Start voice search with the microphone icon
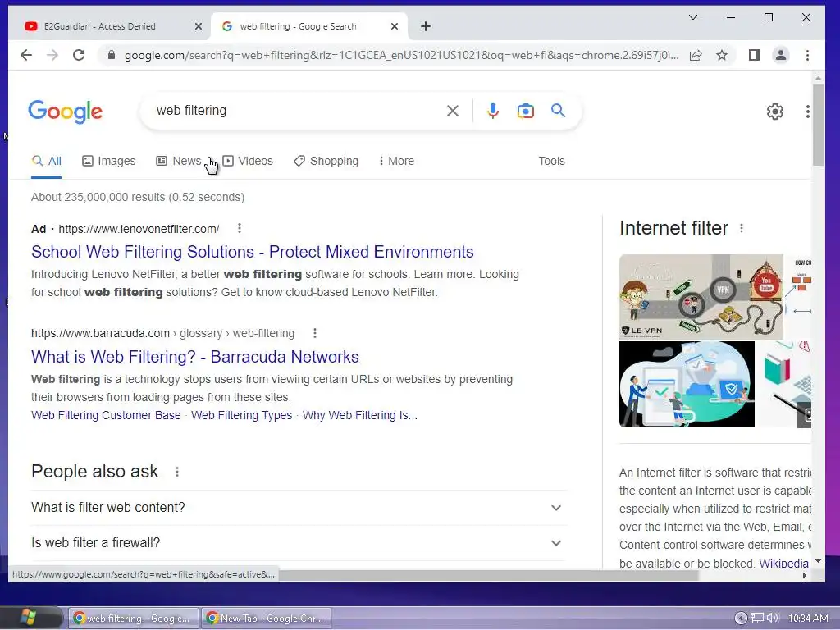 pos(493,111)
